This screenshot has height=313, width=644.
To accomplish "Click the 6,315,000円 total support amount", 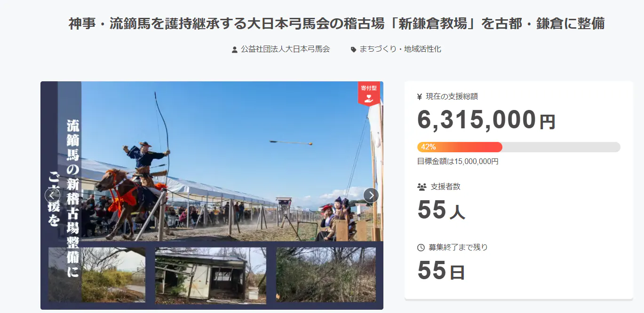I will pyautogui.click(x=486, y=120).
